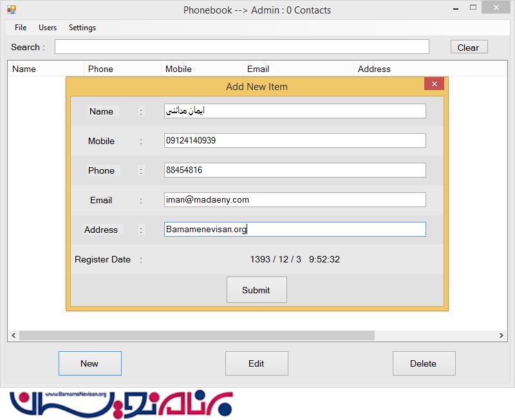Click the Mobile label in dialog
Viewport: 515px width, 420px height.
[x=101, y=141]
